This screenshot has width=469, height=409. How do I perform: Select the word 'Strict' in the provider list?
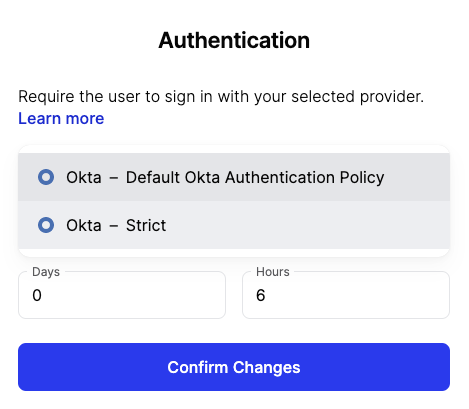click(x=146, y=225)
